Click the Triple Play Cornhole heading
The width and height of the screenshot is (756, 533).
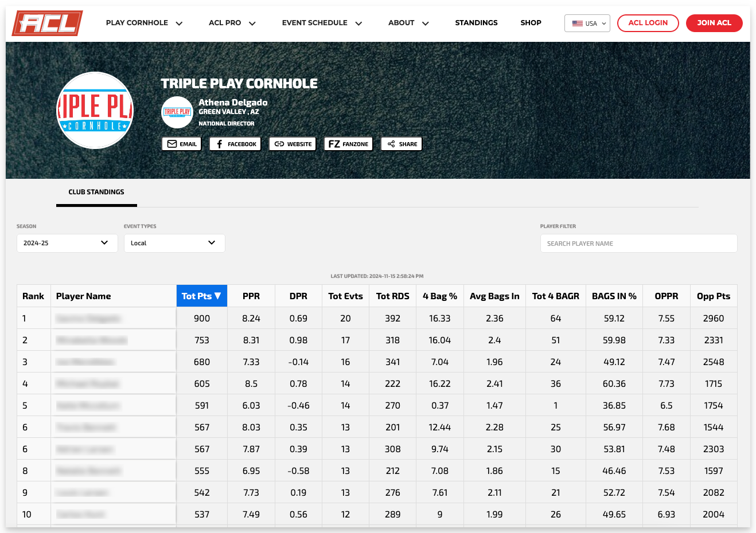[x=239, y=84]
